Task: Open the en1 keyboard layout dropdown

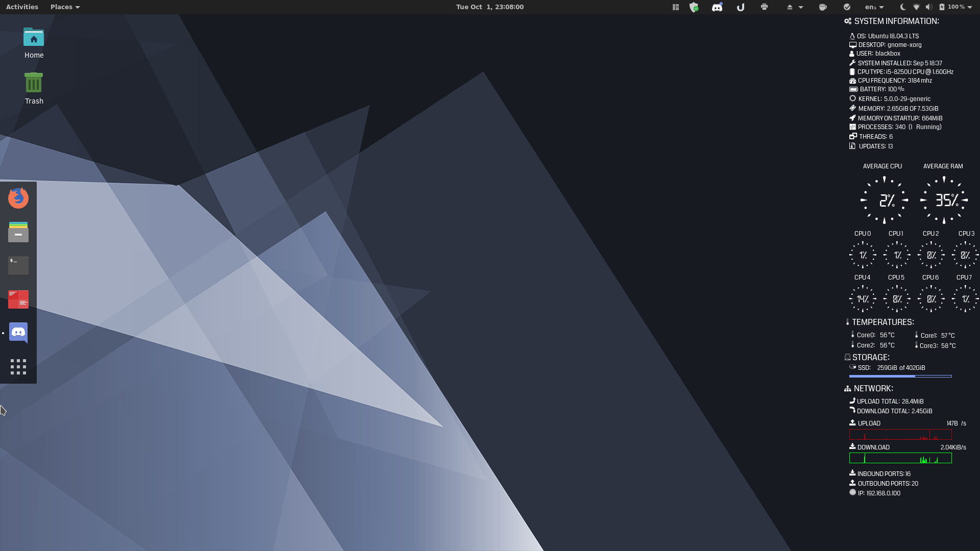Action: coord(874,7)
